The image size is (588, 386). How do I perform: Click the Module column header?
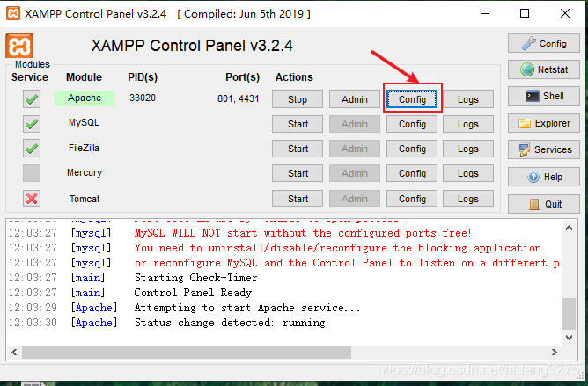(84, 77)
